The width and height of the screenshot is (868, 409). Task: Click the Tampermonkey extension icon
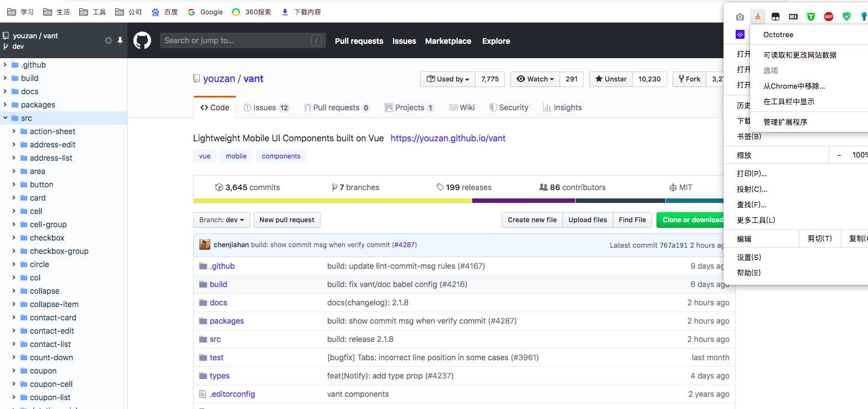[776, 17]
